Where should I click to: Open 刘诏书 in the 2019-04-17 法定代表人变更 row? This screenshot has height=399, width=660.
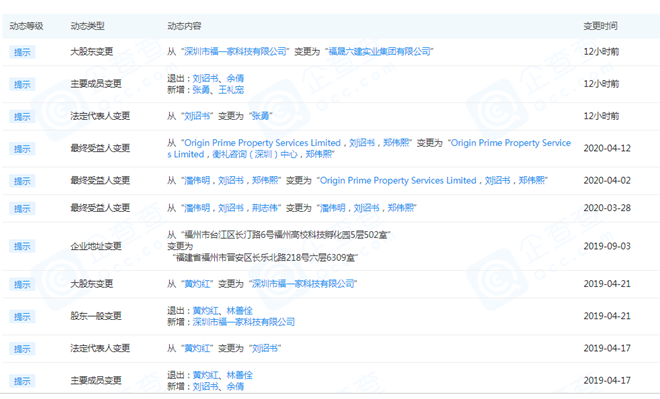pyautogui.click(x=265, y=348)
